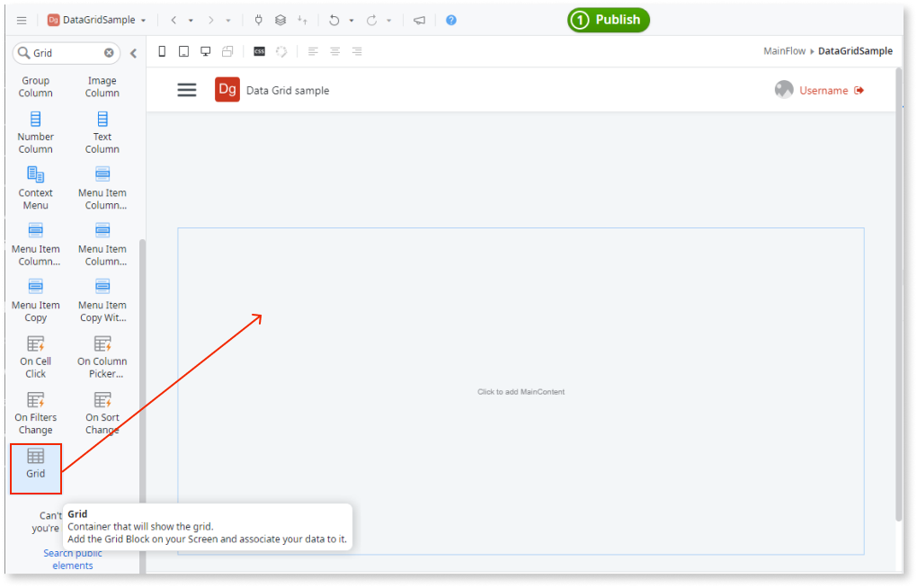The height and width of the screenshot is (588, 917).
Task: Open the style sheet with the CSS icon
Action: [259, 51]
